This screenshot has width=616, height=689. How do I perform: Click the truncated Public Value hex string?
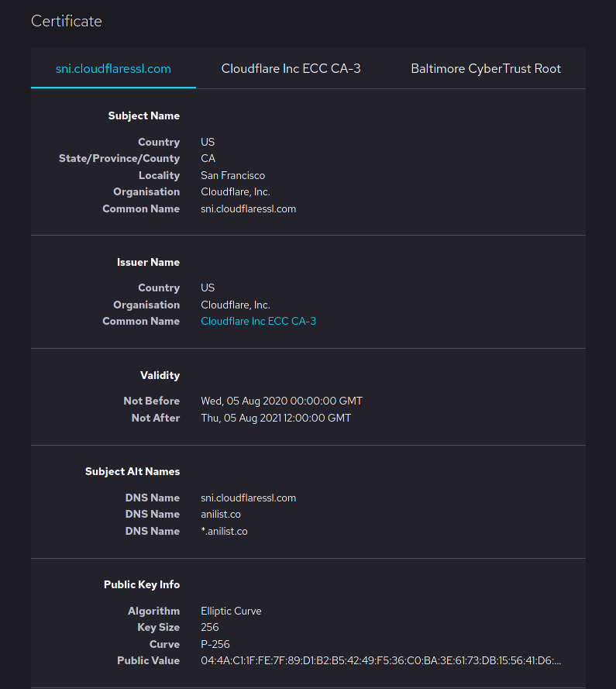pos(380,660)
